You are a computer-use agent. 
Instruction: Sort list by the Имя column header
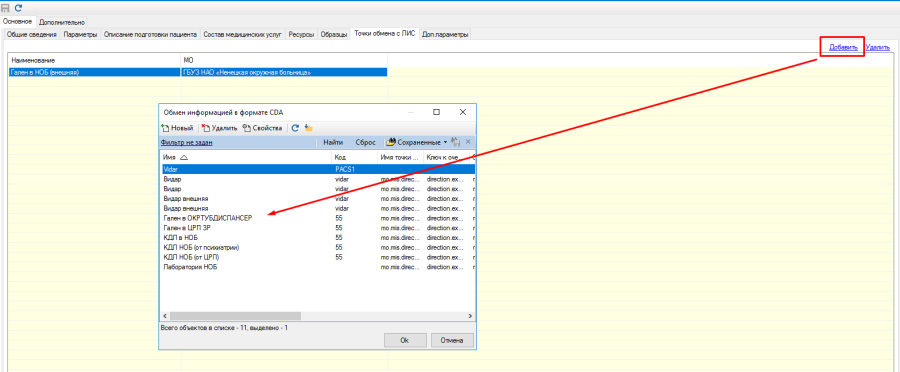pyautogui.click(x=246, y=157)
